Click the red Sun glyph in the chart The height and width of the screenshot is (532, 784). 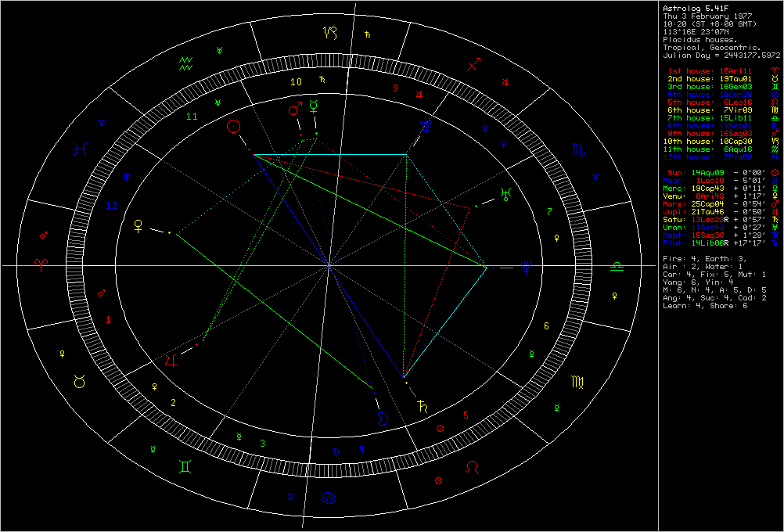(233, 127)
